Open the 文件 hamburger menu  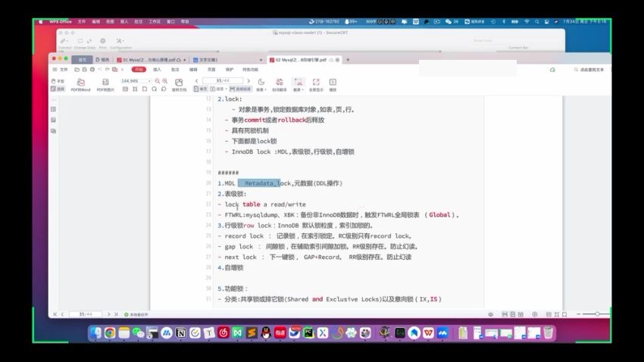61,70
